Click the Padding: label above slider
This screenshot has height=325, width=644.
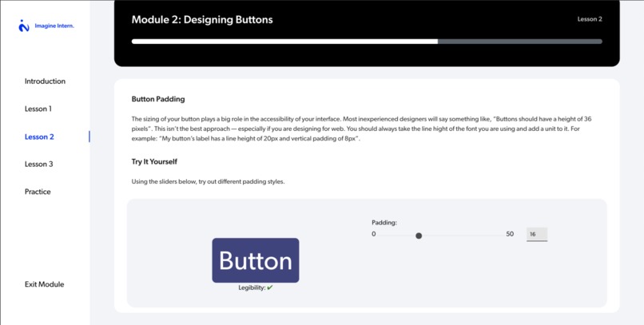pyautogui.click(x=384, y=223)
